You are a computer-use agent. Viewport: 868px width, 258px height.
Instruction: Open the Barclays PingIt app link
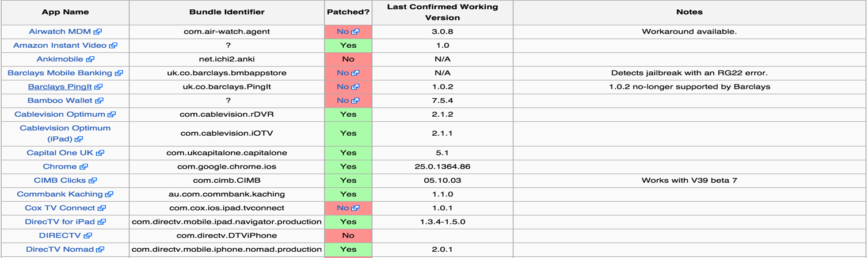click(60, 87)
